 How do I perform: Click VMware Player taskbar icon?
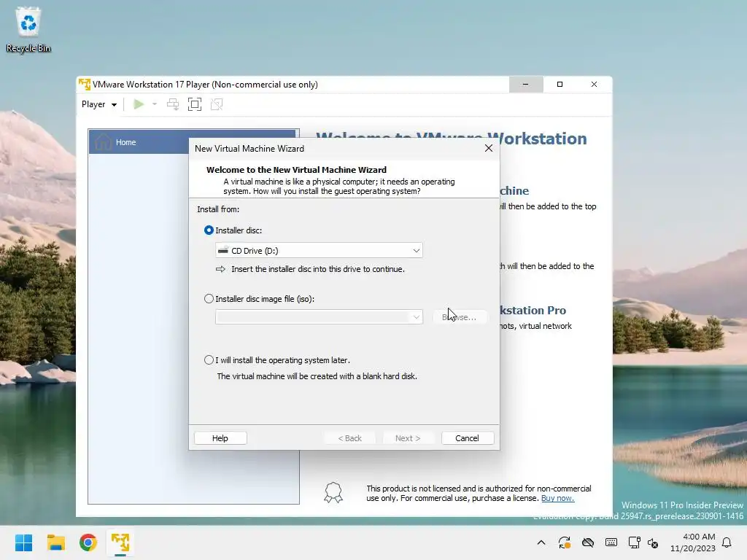(x=120, y=542)
